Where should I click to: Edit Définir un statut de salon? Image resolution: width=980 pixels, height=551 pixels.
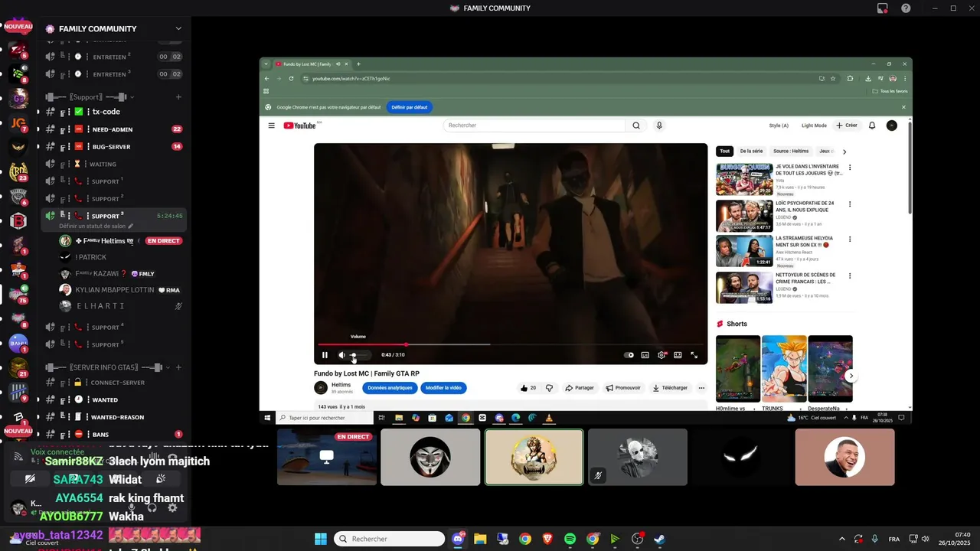[96, 227]
